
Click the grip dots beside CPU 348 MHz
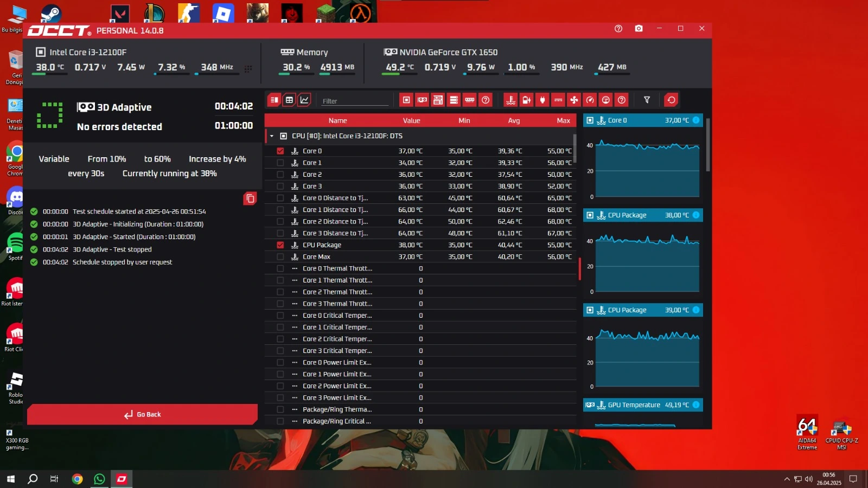click(x=248, y=69)
